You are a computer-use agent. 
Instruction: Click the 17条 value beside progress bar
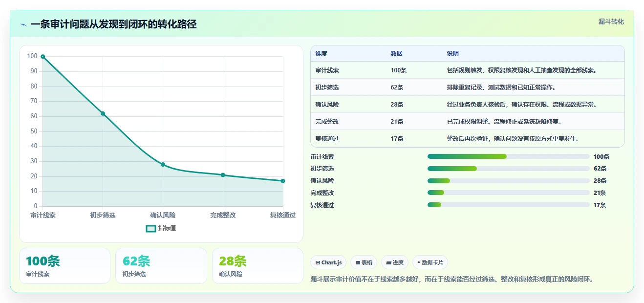600,205
